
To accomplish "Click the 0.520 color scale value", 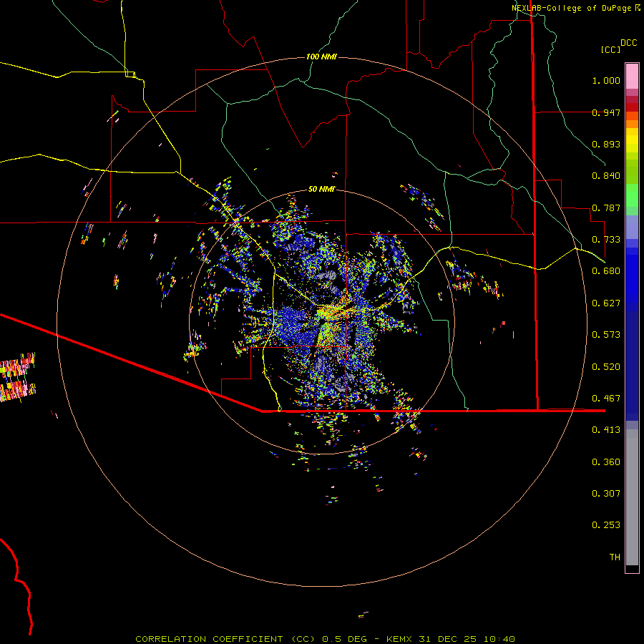I will (606, 367).
